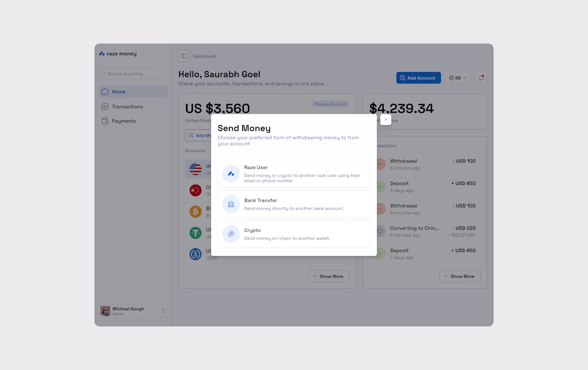This screenshot has width=588, height=370.
Task: Click the 'US $3,560' balance amount
Action: click(218, 108)
